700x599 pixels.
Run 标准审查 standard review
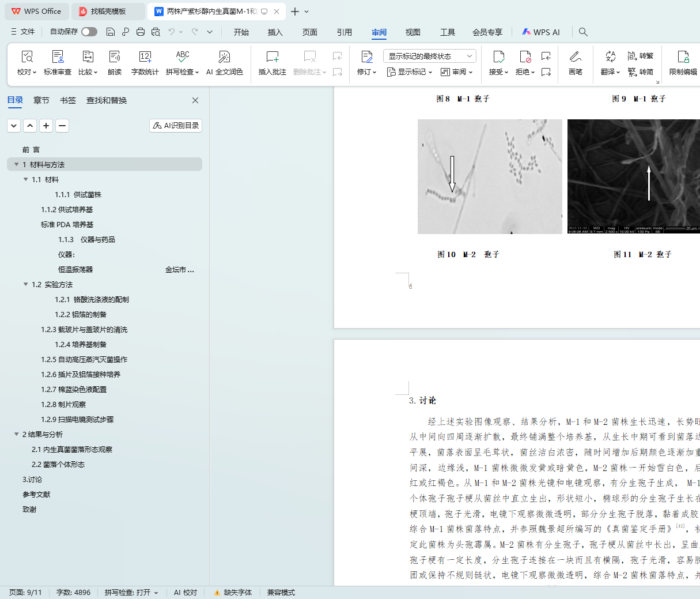point(58,57)
